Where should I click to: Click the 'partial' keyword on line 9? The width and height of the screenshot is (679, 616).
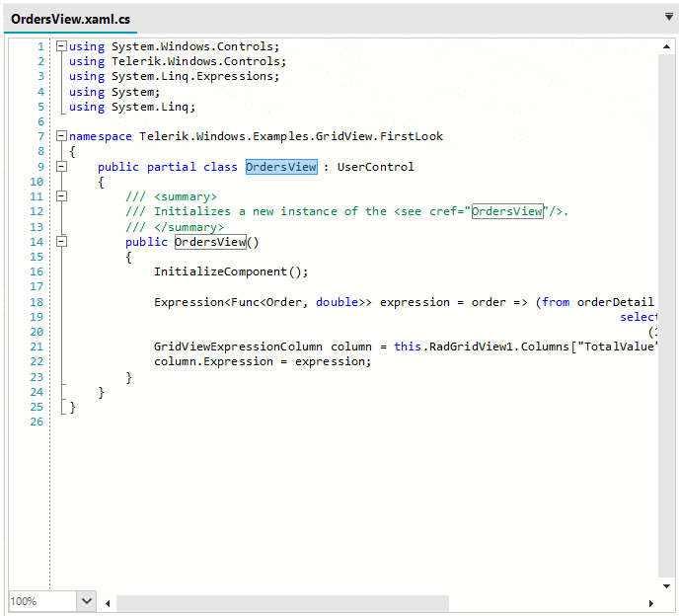pyautogui.click(x=172, y=167)
